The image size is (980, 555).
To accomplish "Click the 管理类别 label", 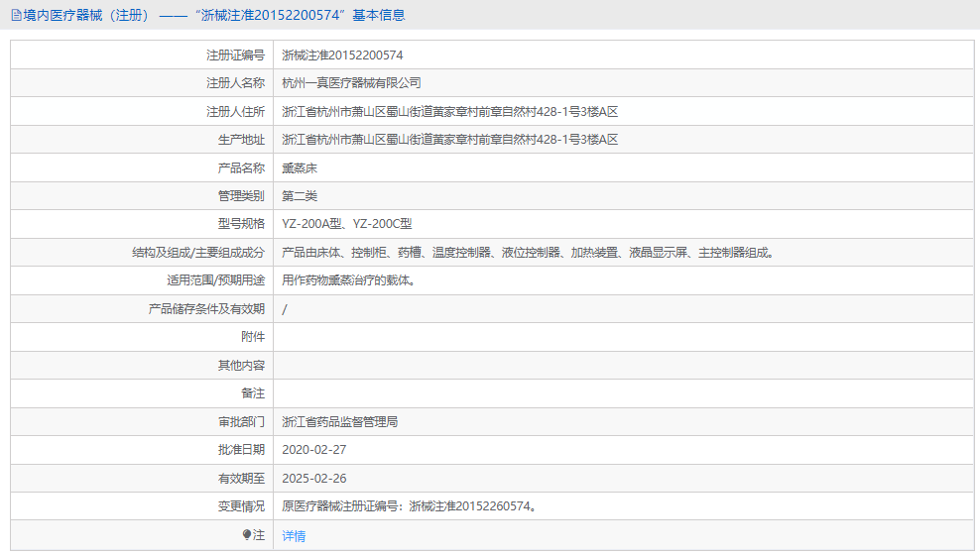I will [241, 196].
